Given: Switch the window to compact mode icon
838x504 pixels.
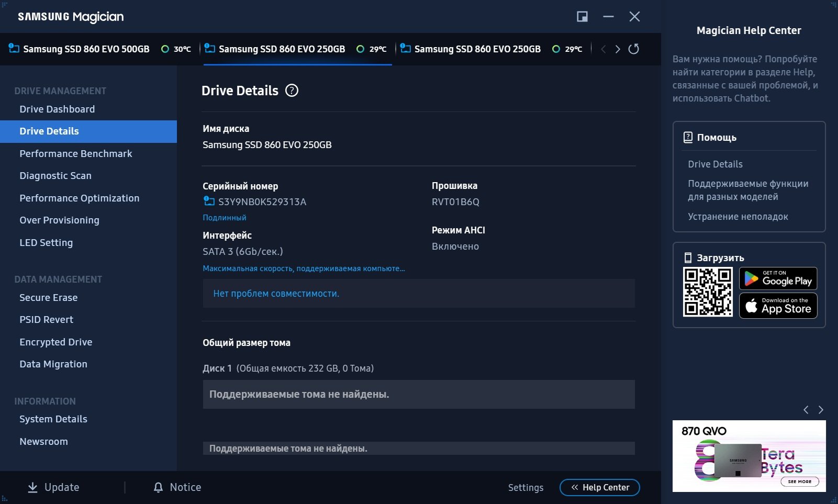Looking at the screenshot, I should pyautogui.click(x=582, y=17).
